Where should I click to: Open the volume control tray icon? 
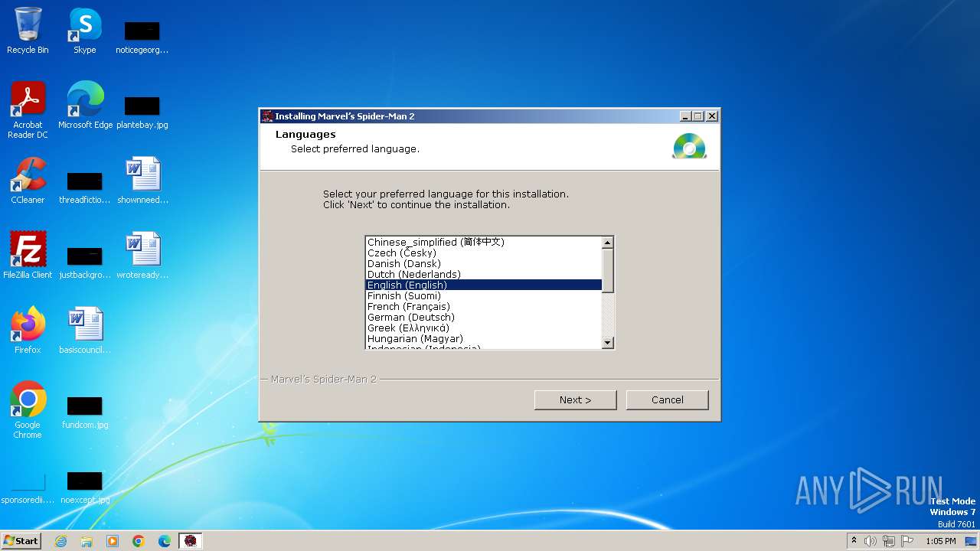(x=871, y=541)
